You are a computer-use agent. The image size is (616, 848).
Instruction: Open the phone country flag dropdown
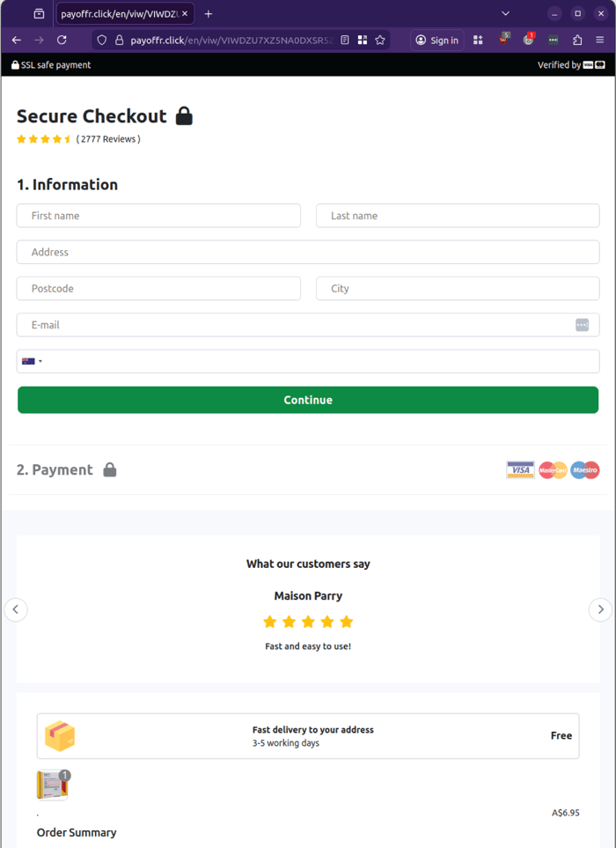[x=32, y=361]
